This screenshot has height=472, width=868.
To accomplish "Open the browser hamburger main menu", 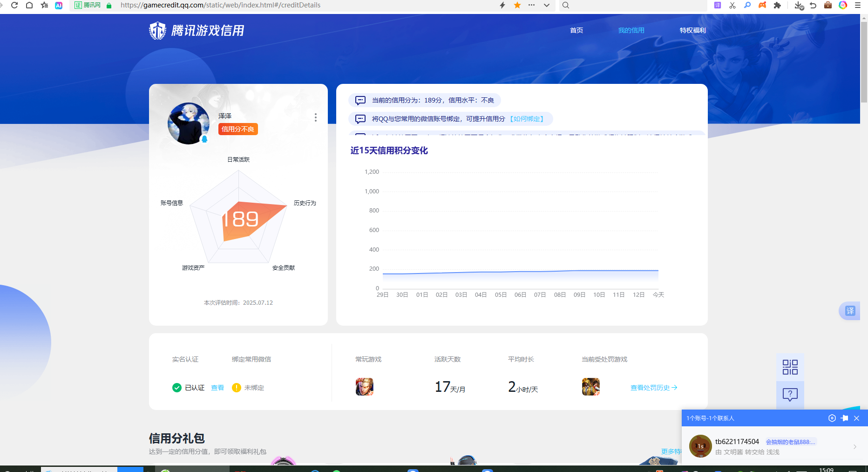I will [x=857, y=5].
